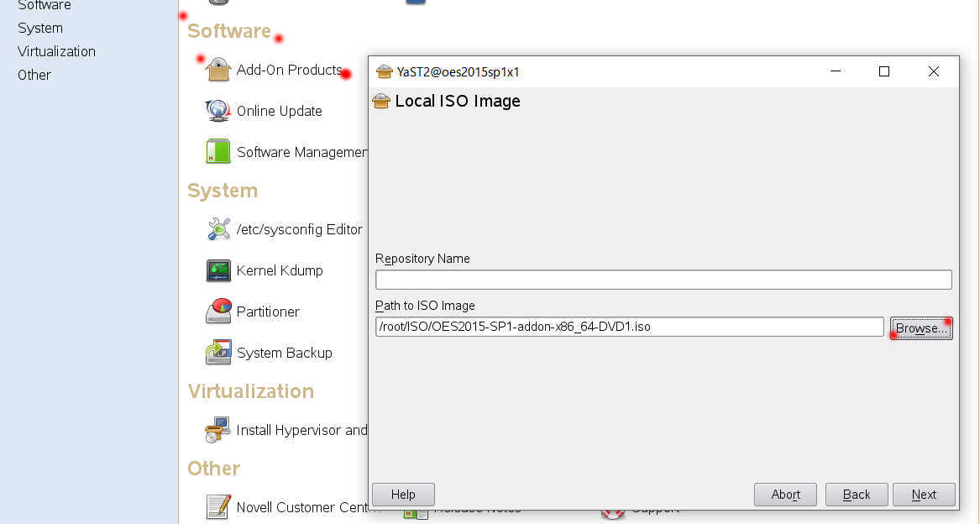Focus the Repository Name text field
The width and height of the screenshot is (980, 524).
[663, 280]
